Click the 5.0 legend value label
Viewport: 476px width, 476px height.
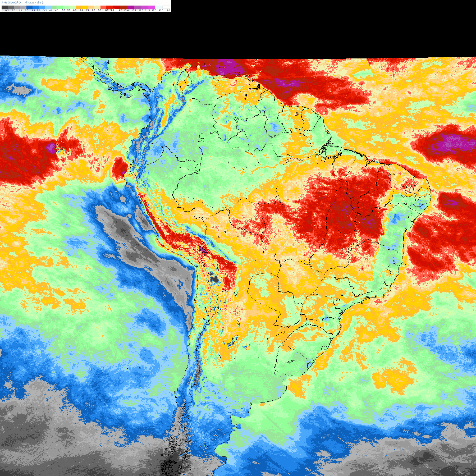point(63,10)
